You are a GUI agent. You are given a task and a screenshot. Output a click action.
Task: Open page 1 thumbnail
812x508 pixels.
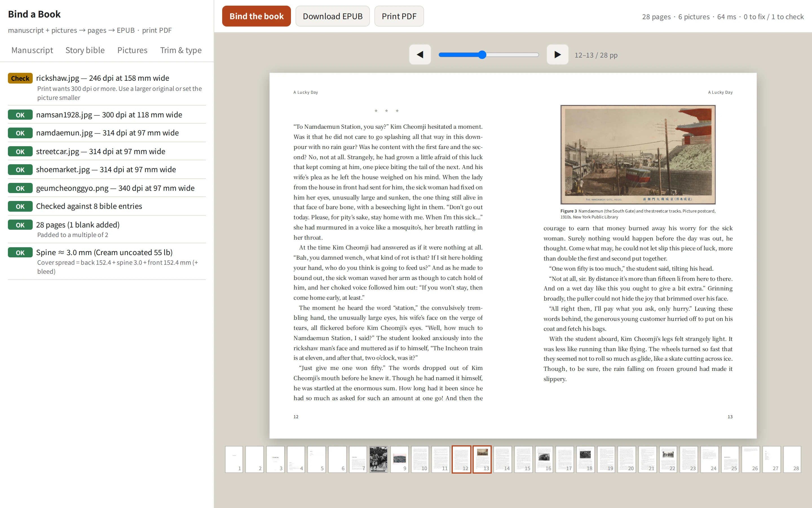(x=234, y=459)
